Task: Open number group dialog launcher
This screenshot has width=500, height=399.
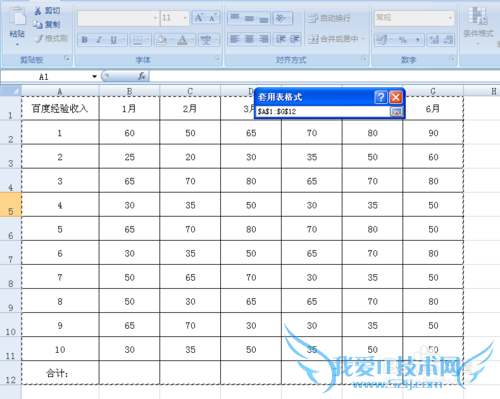Action: point(452,59)
